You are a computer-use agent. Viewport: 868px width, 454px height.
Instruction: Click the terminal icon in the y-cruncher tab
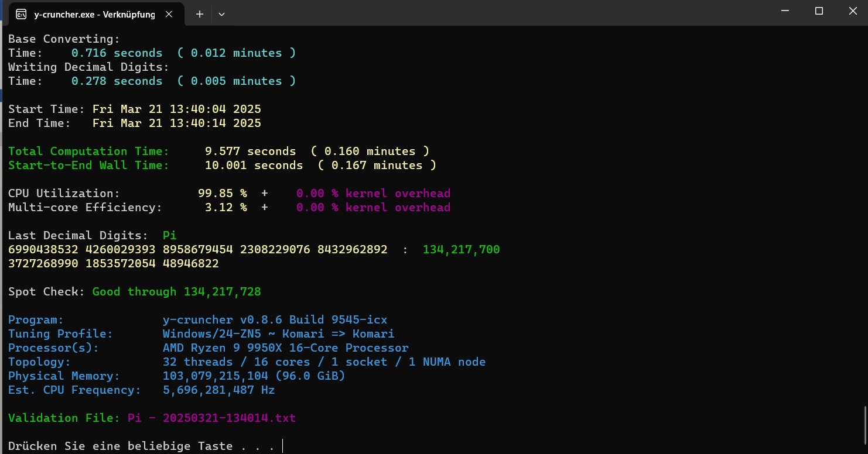(21, 14)
